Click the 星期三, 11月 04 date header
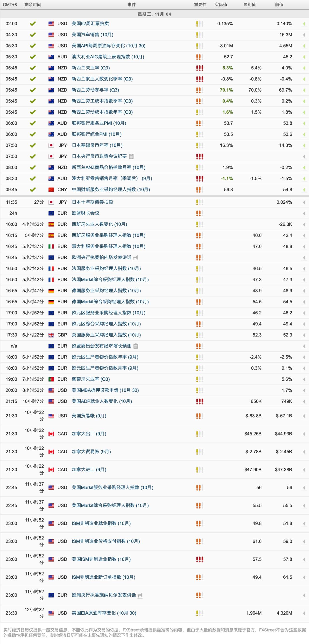 (154, 14)
